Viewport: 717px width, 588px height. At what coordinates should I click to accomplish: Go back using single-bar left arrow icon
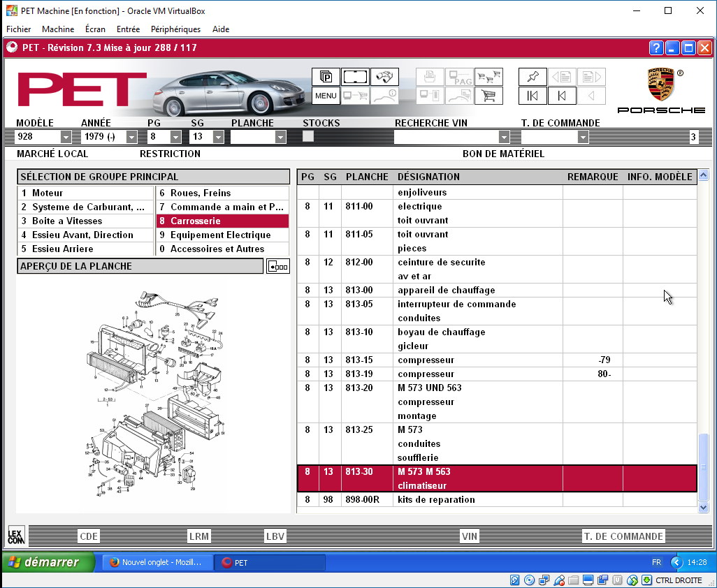[x=562, y=96]
